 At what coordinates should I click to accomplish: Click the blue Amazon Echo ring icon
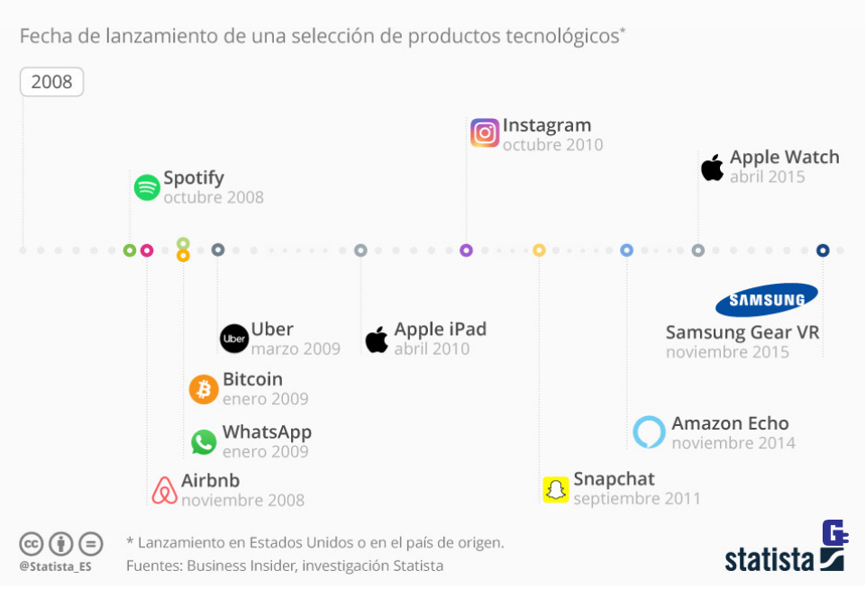[x=649, y=432]
